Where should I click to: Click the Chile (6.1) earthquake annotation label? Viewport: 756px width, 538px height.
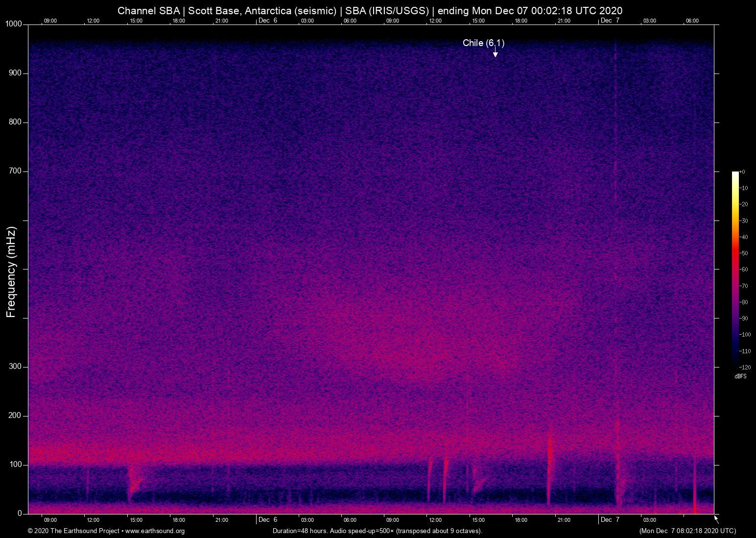click(x=483, y=43)
